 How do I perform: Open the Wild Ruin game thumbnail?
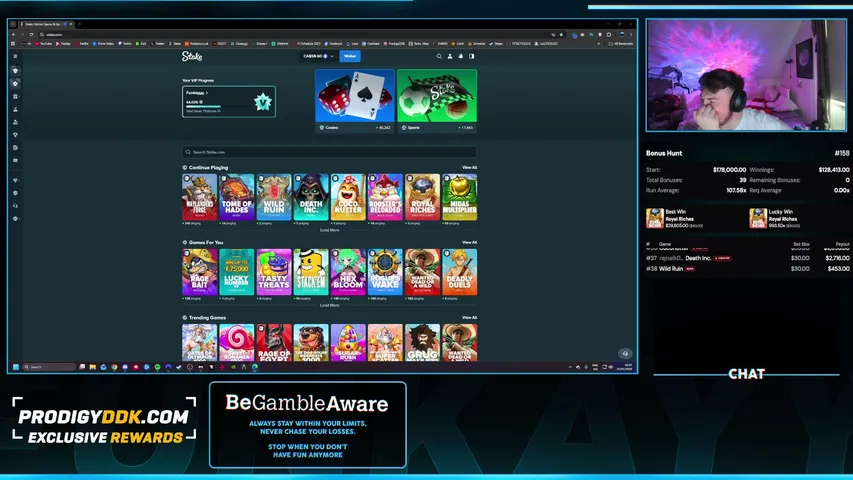coord(274,197)
